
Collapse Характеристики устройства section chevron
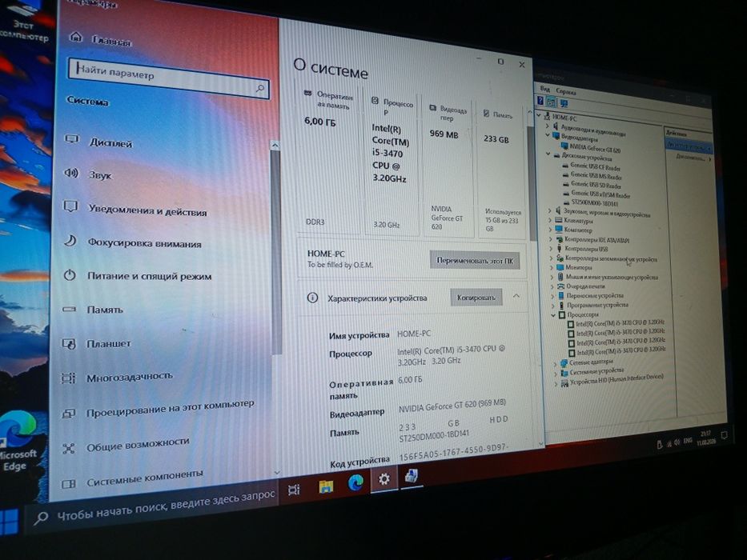(516, 296)
